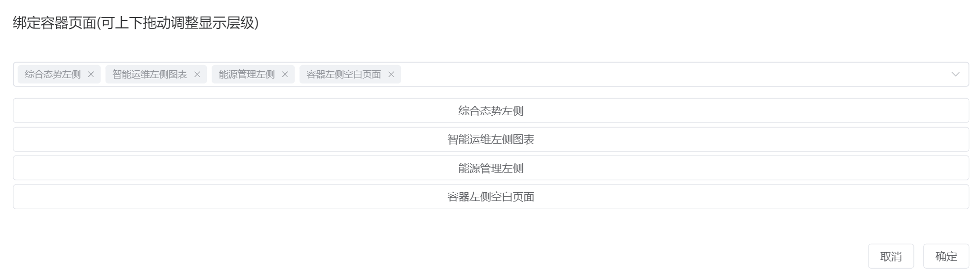This screenshot has height=279, width=980.
Task: Click the 取消 button
Action: point(891,256)
